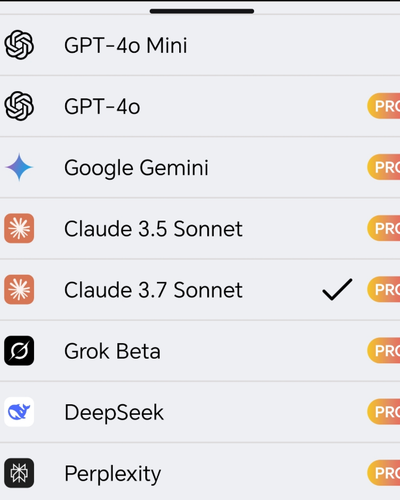Select GPT-4o Mini as the model
400x500 pixels.
(200, 45)
